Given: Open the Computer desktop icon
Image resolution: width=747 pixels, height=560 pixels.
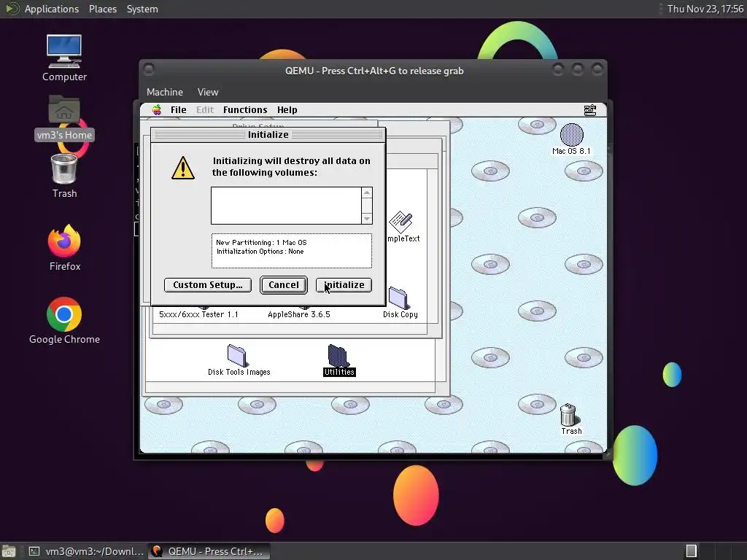Looking at the screenshot, I should 64,52.
